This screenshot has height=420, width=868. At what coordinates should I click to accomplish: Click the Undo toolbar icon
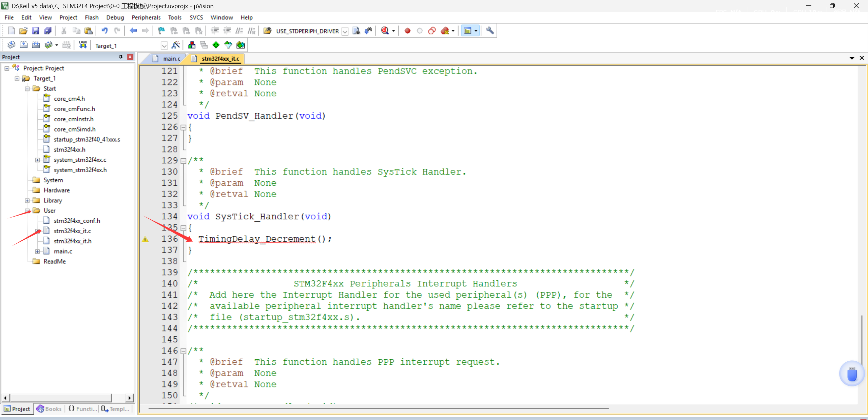point(104,31)
